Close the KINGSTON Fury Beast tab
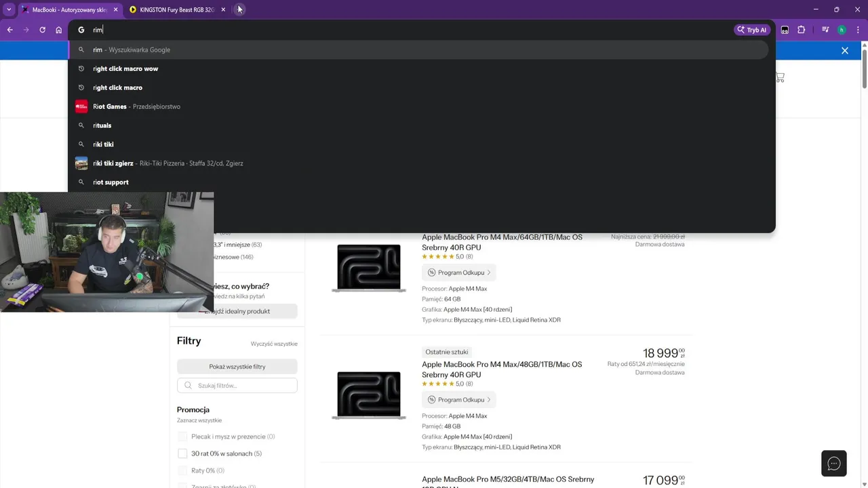Image resolution: width=868 pixels, height=488 pixels. click(223, 9)
